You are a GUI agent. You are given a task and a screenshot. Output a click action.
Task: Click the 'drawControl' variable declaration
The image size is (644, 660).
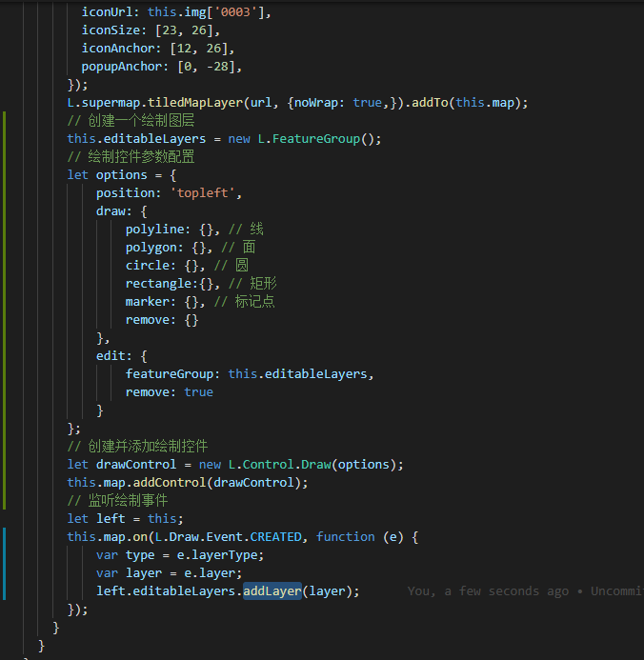(136, 464)
